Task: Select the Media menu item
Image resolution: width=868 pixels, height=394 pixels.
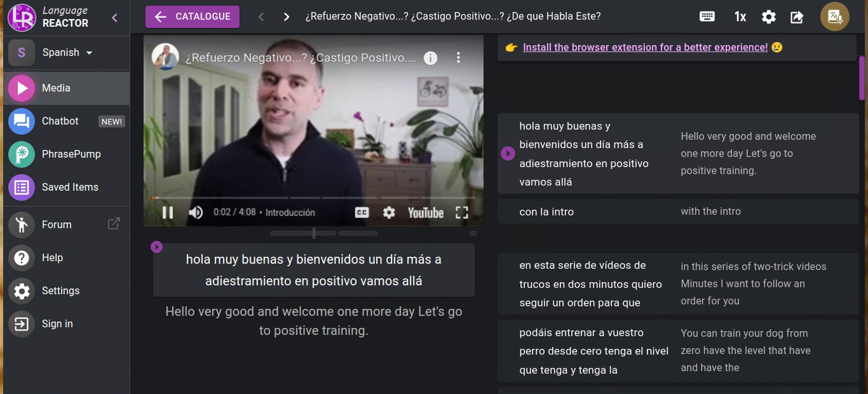Action: click(56, 88)
